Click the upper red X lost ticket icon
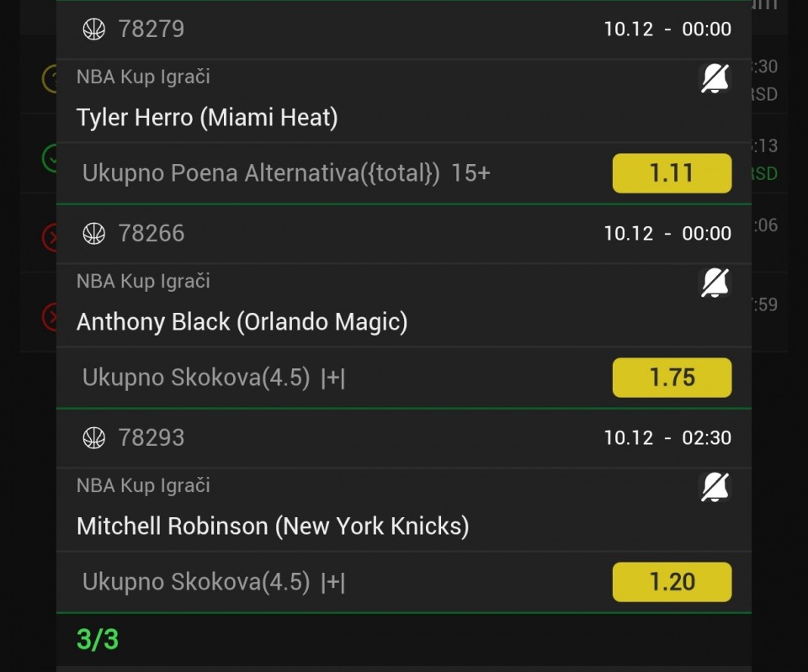This screenshot has width=808, height=672. coord(50,238)
